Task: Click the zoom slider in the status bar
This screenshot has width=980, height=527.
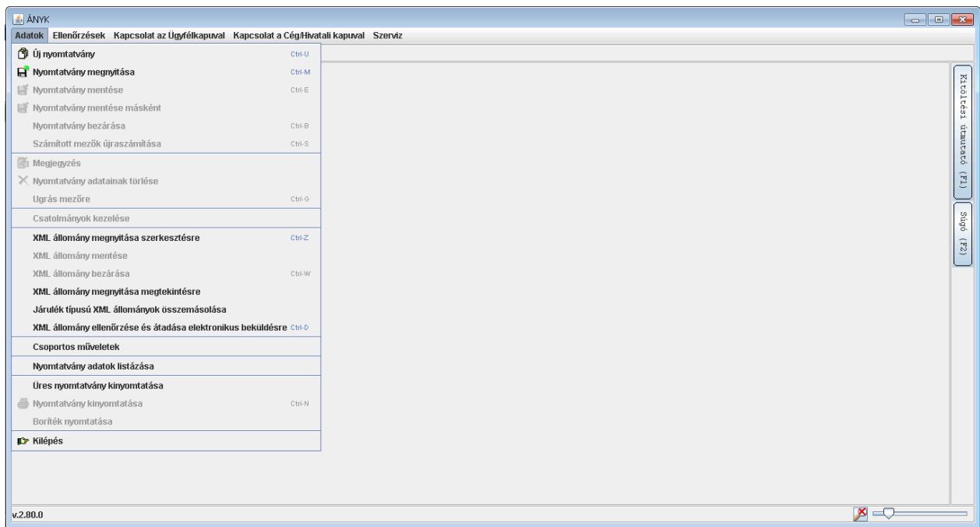Action: 919,513
